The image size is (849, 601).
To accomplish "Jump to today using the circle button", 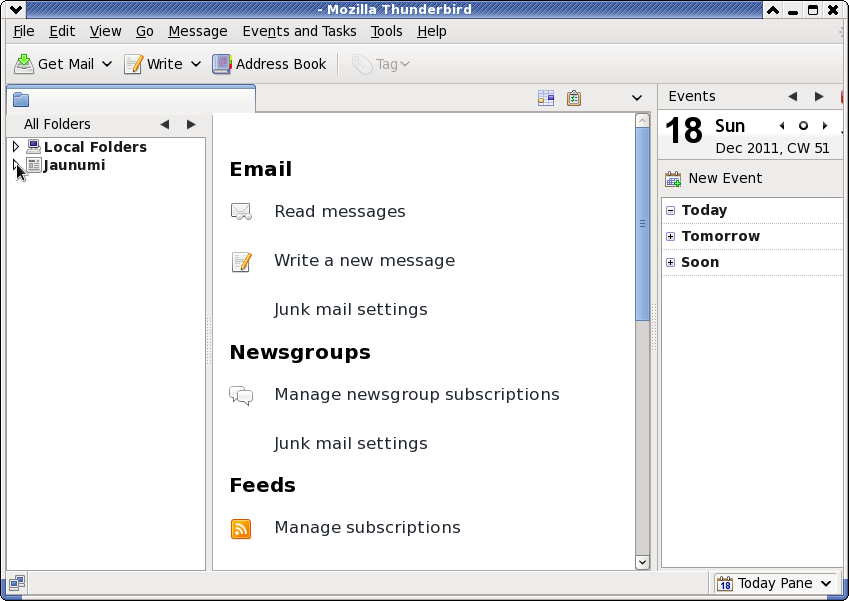I will tap(804, 126).
